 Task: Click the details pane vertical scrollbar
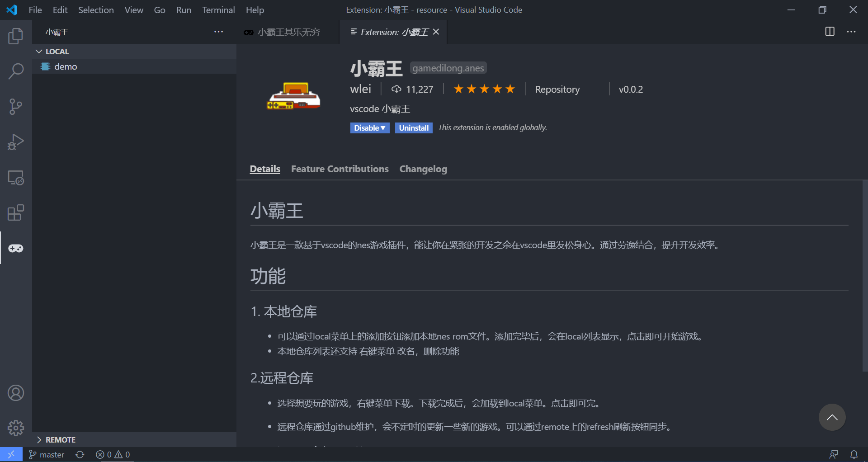[x=865, y=276]
